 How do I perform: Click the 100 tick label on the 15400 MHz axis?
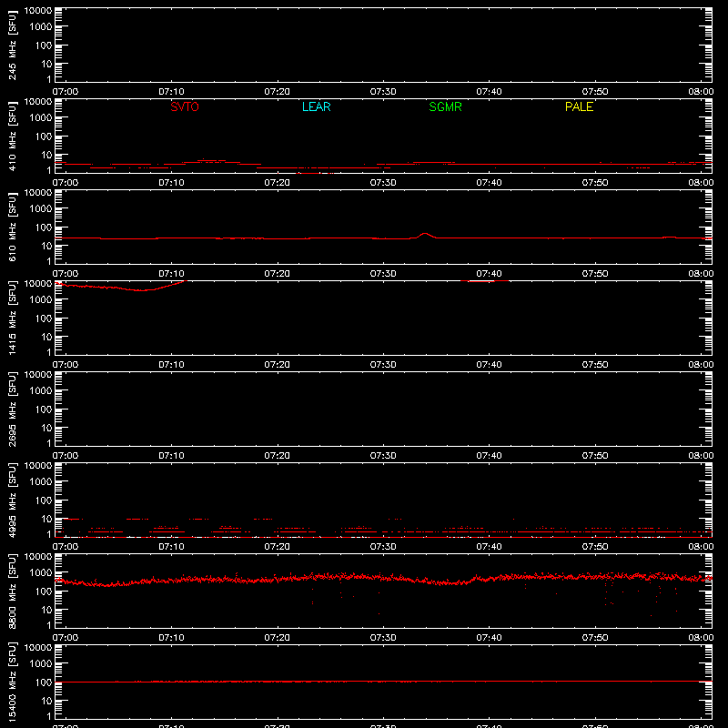pyautogui.click(x=44, y=682)
